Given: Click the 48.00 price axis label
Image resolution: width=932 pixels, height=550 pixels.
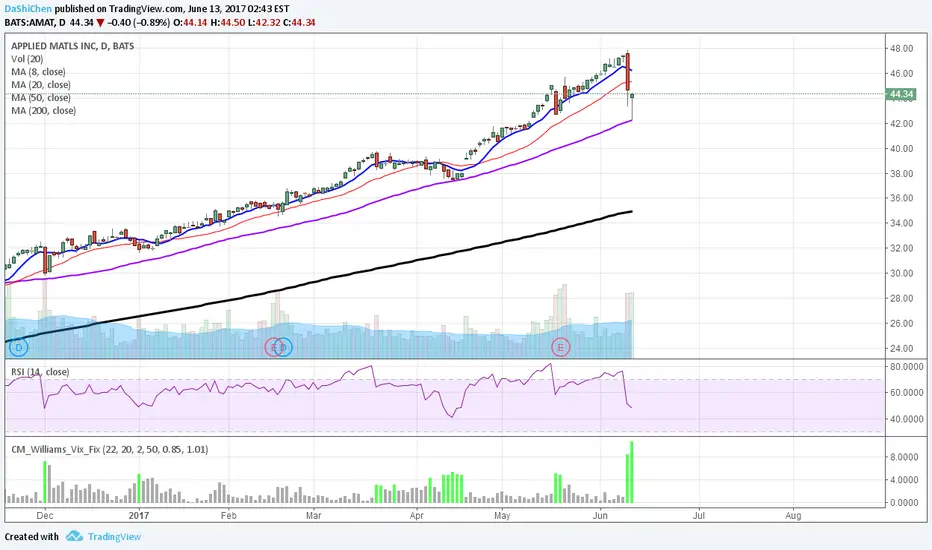Looking at the screenshot, I should click(901, 49).
